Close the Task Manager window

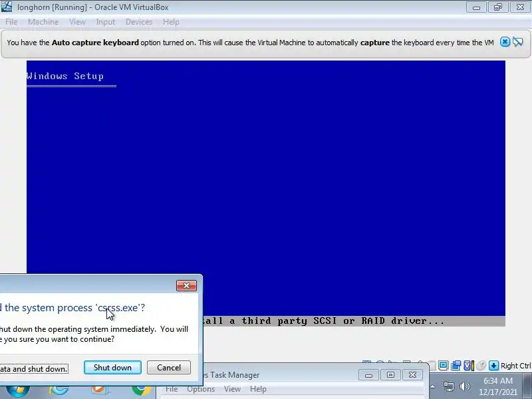point(412,374)
